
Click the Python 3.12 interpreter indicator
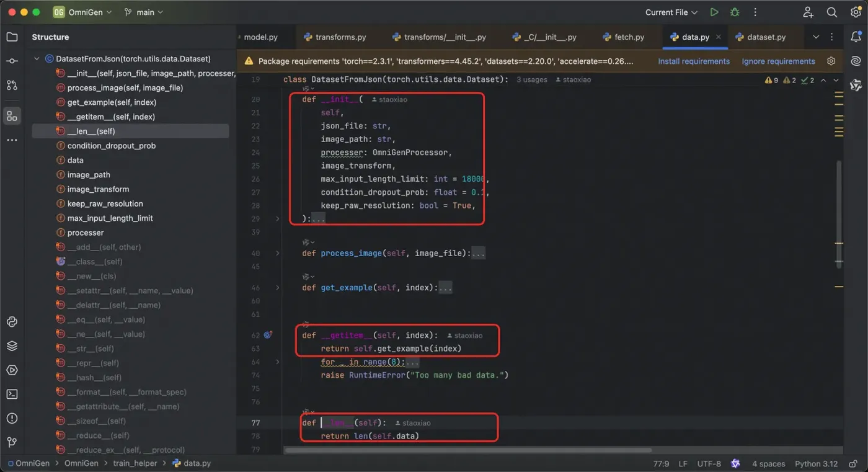click(x=816, y=464)
